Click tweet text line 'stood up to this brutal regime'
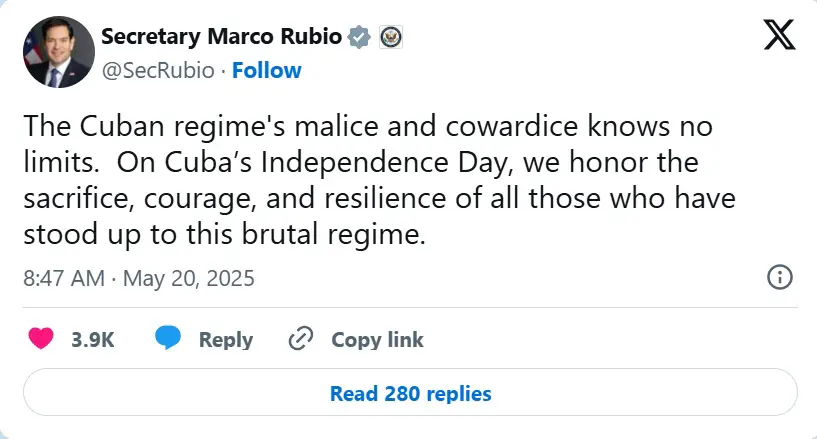This screenshot has width=817, height=439. (x=225, y=234)
